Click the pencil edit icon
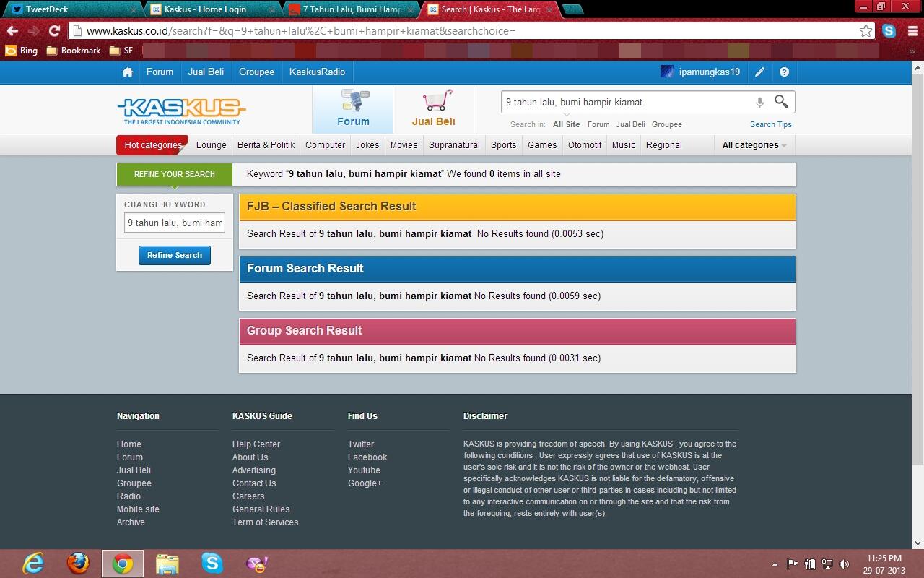This screenshot has width=924, height=578. coord(760,72)
